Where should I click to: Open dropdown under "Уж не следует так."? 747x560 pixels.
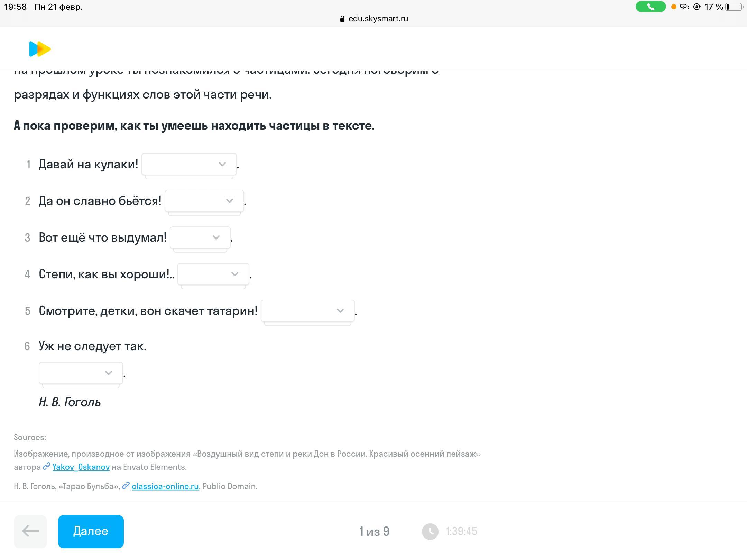point(81,373)
